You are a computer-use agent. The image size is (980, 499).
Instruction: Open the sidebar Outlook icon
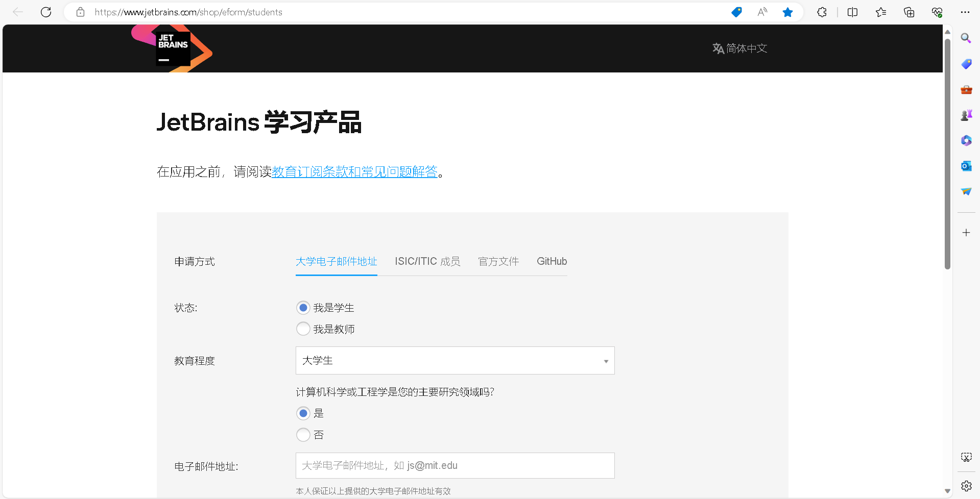(966, 166)
